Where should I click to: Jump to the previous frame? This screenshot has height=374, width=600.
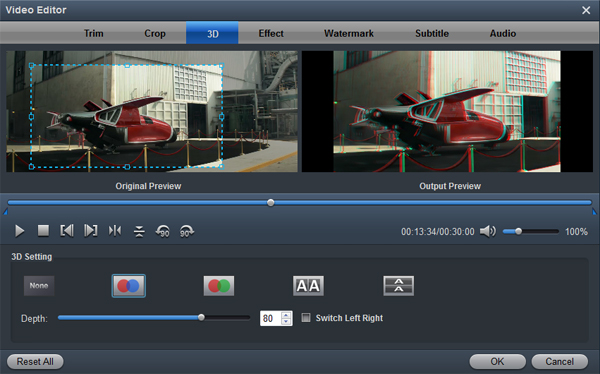point(67,231)
